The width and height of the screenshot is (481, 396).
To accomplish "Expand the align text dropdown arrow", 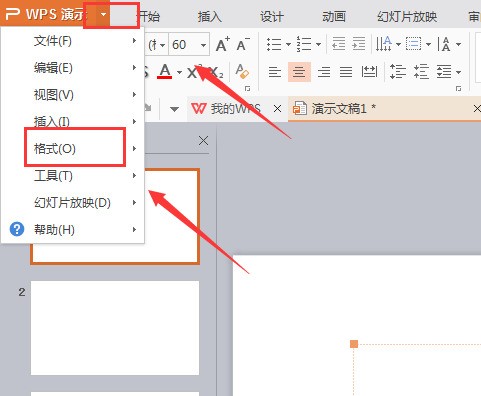I will [428, 44].
